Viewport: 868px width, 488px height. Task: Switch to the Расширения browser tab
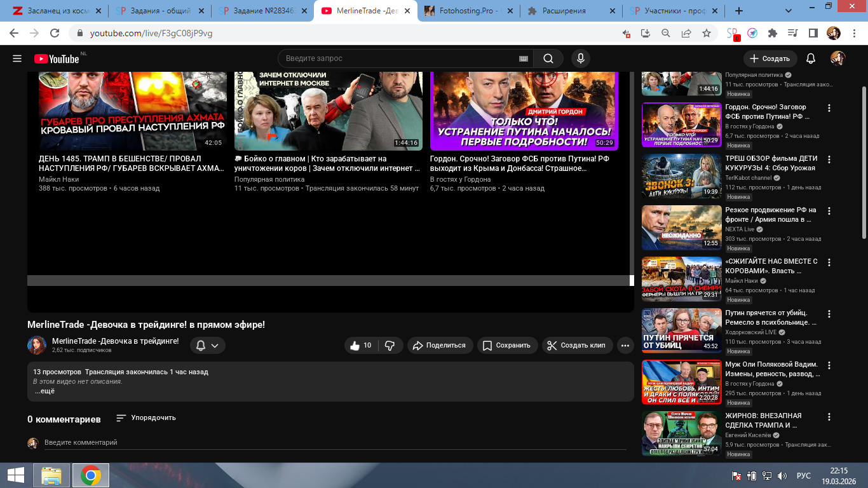pos(569,11)
